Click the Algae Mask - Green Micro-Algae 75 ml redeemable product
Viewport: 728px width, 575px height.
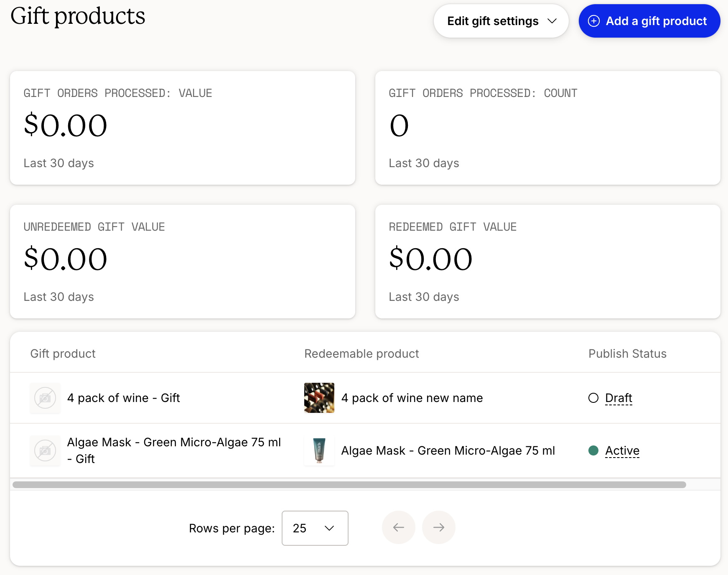[x=448, y=450]
